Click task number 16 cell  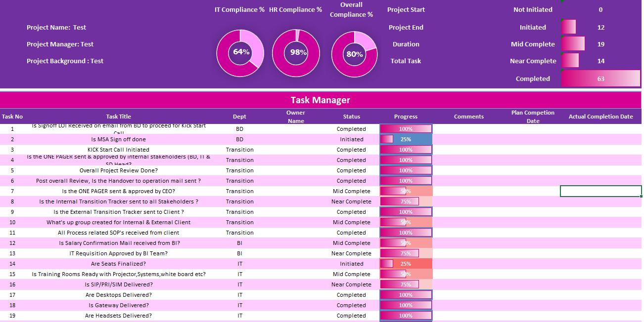(x=12, y=284)
